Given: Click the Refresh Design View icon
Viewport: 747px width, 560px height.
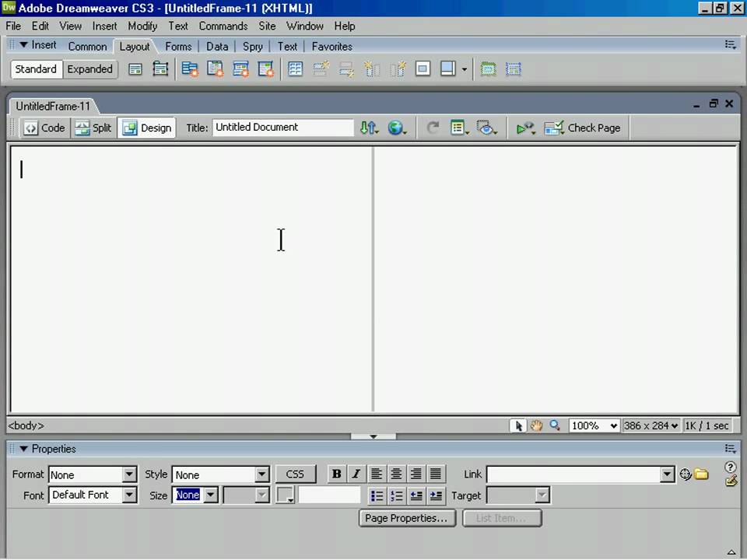Looking at the screenshot, I should (x=433, y=128).
